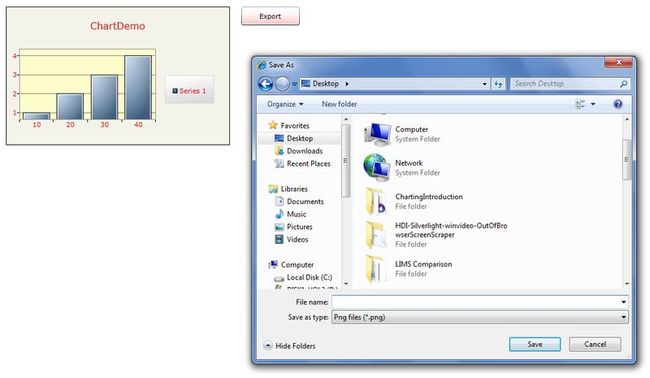This screenshot has height=378, width=650.
Task: Click the Music note icon
Action: click(279, 214)
